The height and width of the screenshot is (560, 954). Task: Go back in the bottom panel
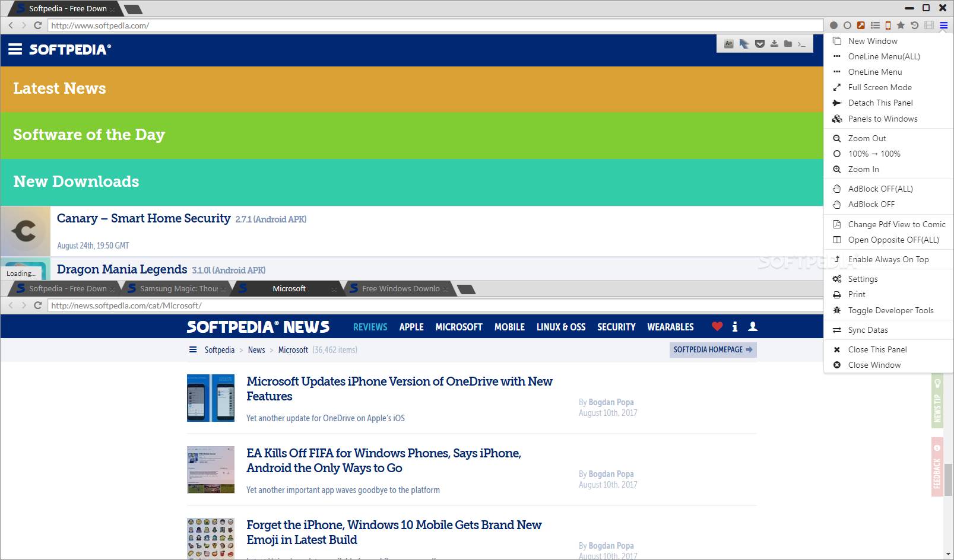click(11, 305)
